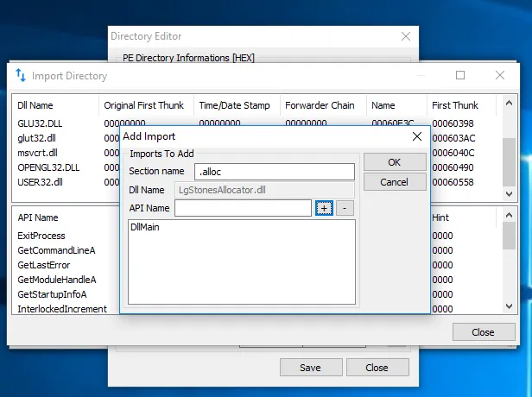Viewport: 532px width, 397px height.
Task: Click the API Name column header
Action: click(x=38, y=217)
